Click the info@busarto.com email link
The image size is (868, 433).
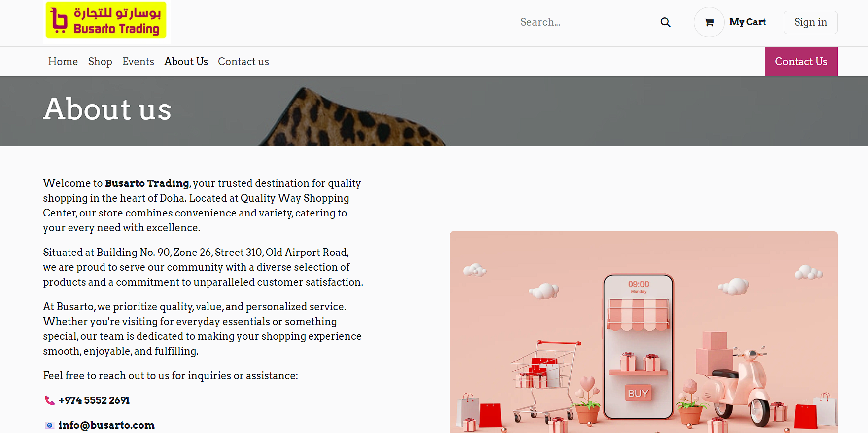(106, 425)
